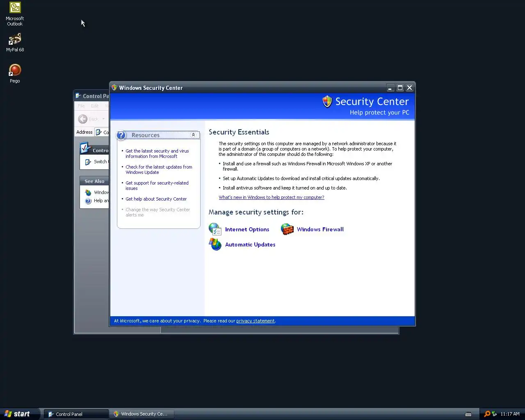The height and width of the screenshot is (420, 525).
Task: Click the Internet Options globe icon
Action: click(x=215, y=229)
